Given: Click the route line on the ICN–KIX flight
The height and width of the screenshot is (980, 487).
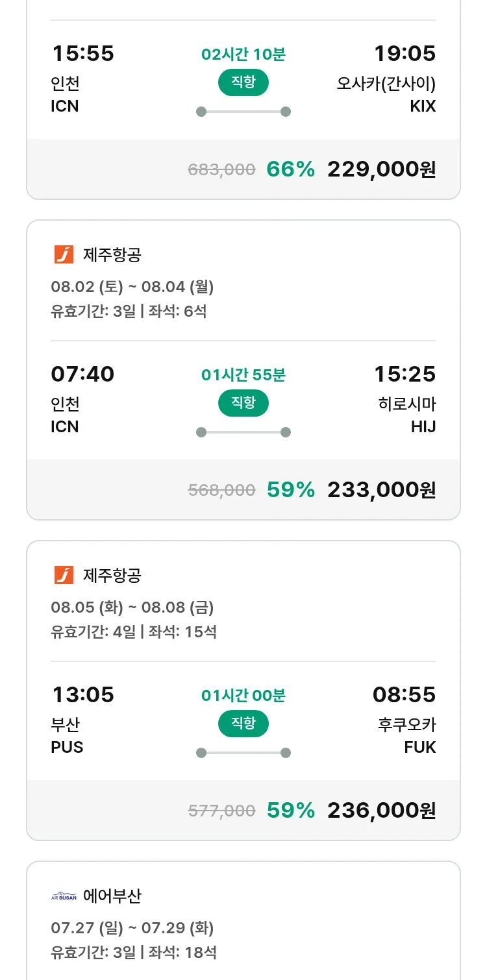Looking at the screenshot, I should 243,112.
